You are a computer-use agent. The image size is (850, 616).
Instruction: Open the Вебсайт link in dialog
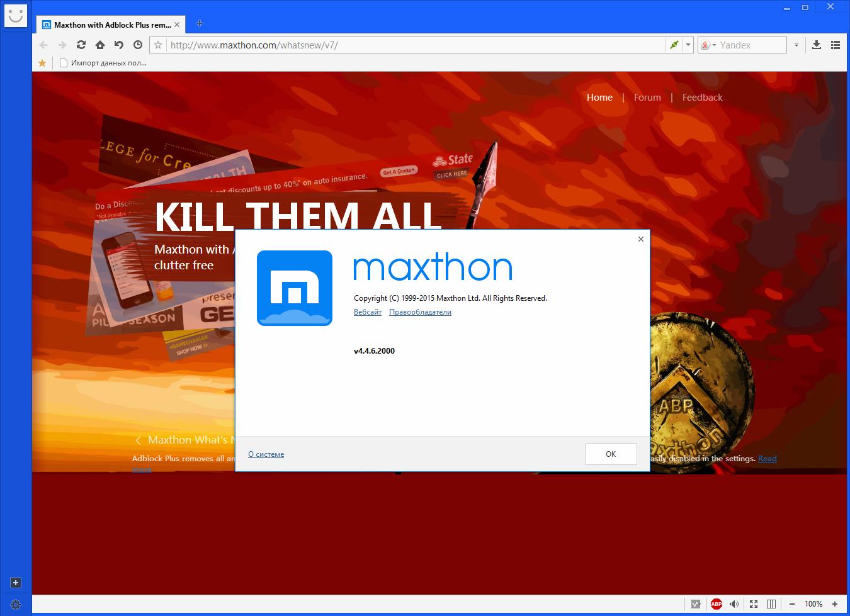368,312
